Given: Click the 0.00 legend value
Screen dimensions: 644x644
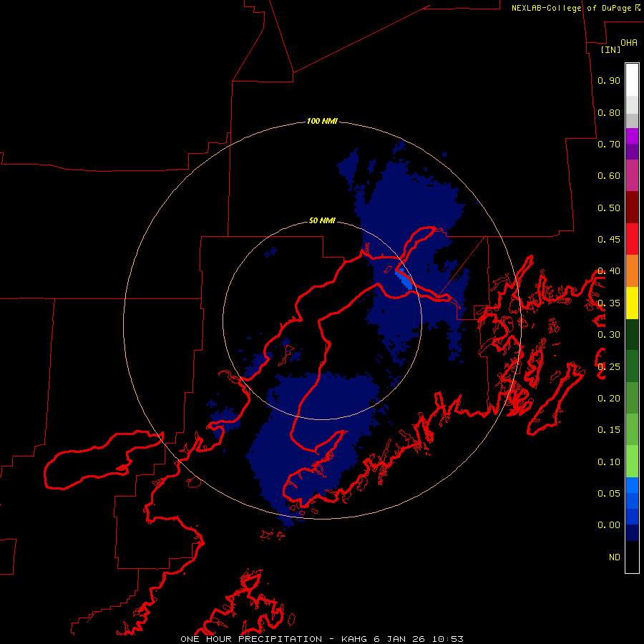Looking at the screenshot, I should coord(609,525).
